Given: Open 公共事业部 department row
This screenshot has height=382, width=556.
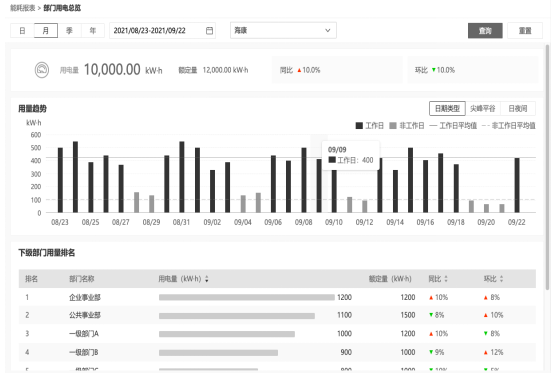Looking at the screenshot, I should 277,315.
